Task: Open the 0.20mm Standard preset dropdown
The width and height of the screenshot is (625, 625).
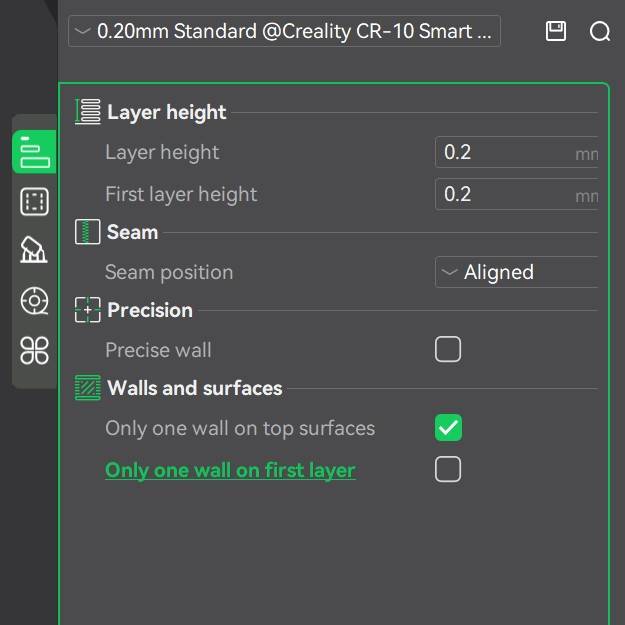Action: [x=284, y=31]
